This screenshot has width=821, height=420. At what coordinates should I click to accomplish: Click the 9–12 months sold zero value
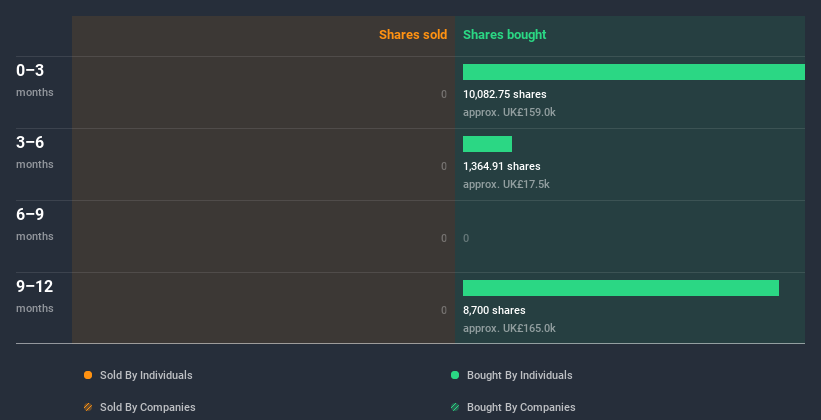[444, 310]
